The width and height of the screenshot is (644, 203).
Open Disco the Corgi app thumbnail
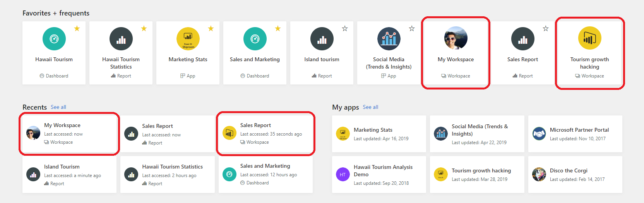[x=539, y=174]
